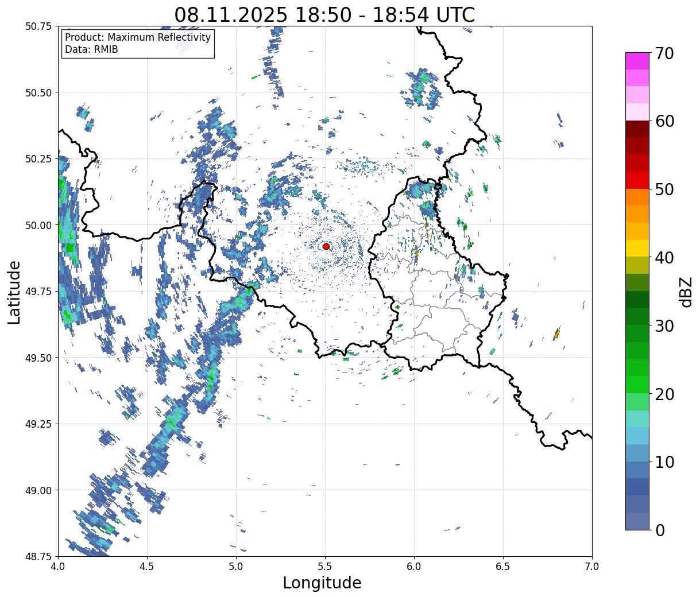Click the longitude tick label '6.0'
Image resolution: width=700 pixels, height=597 pixels.
(414, 567)
